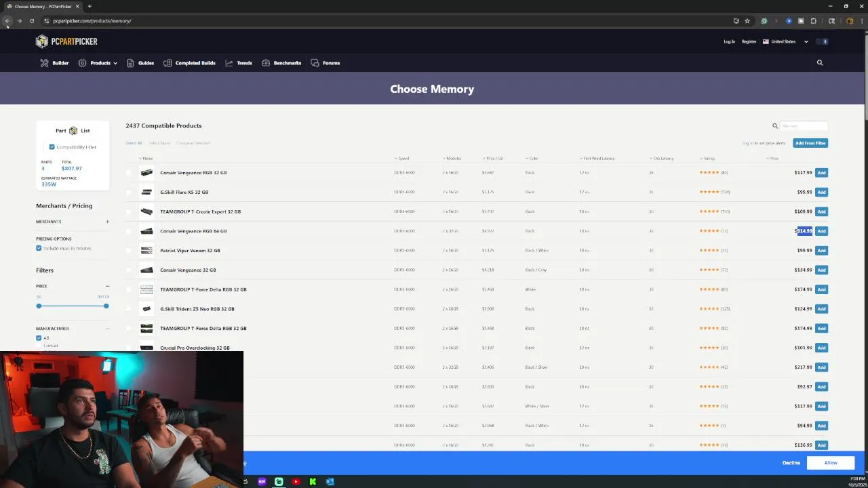Open the Trends navigation item
The image size is (868, 488).
click(244, 63)
